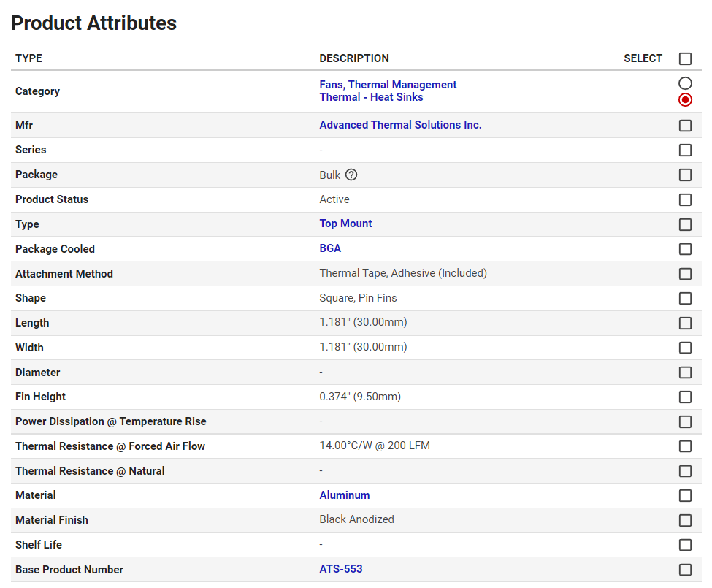Enable the Package Cooled checkbox
The width and height of the screenshot is (712, 588).
tap(685, 249)
